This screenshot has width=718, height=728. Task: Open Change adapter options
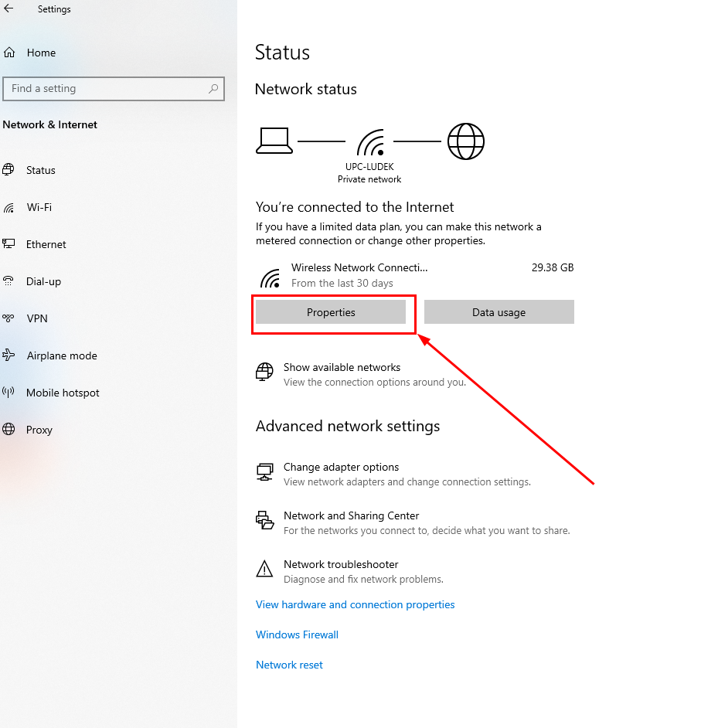(x=341, y=468)
